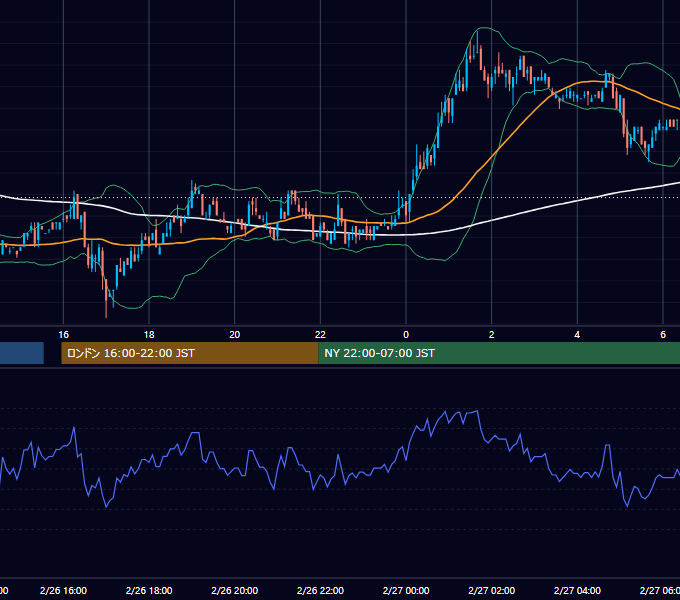Click the 2/27 00:00 indicator axis label
This screenshot has height=600, width=680.
pyautogui.click(x=406, y=590)
